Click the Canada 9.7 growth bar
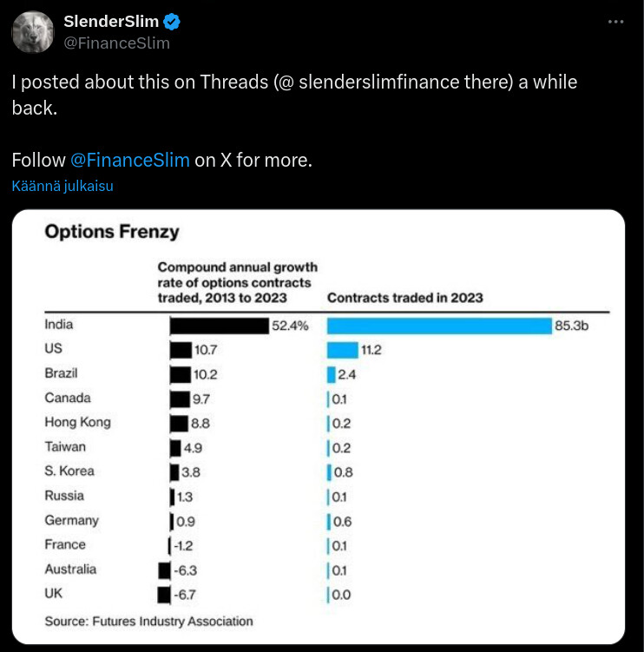 (x=180, y=398)
